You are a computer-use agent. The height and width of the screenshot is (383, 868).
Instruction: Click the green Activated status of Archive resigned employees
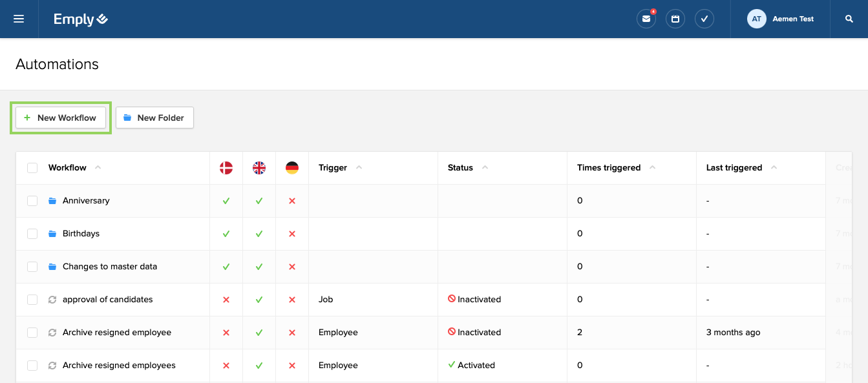click(471, 365)
